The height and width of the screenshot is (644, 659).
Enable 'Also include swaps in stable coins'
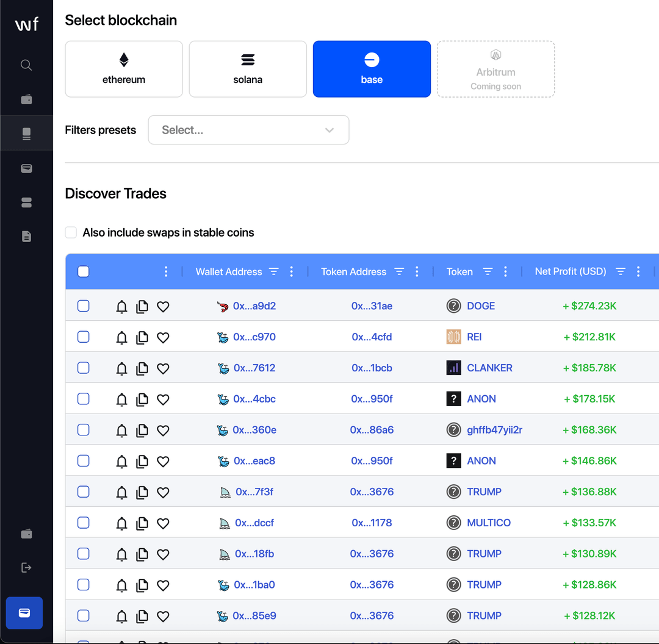coord(71,232)
